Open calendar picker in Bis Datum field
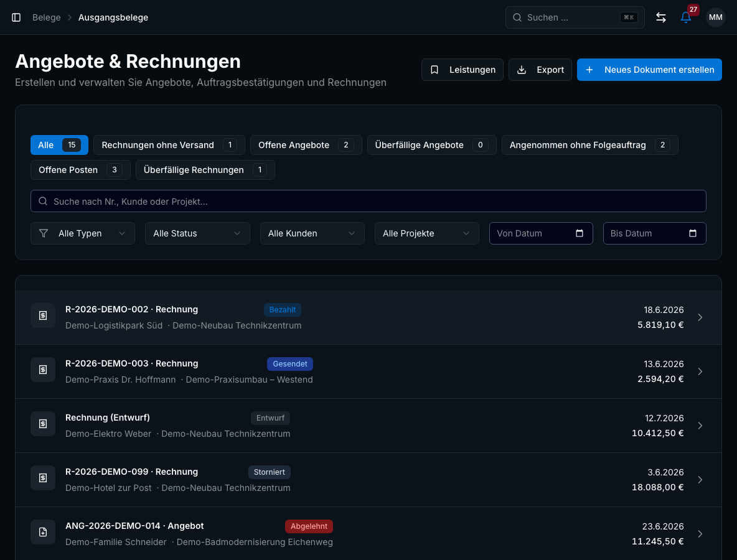Viewport: 737px width, 560px height. pyautogui.click(x=692, y=233)
